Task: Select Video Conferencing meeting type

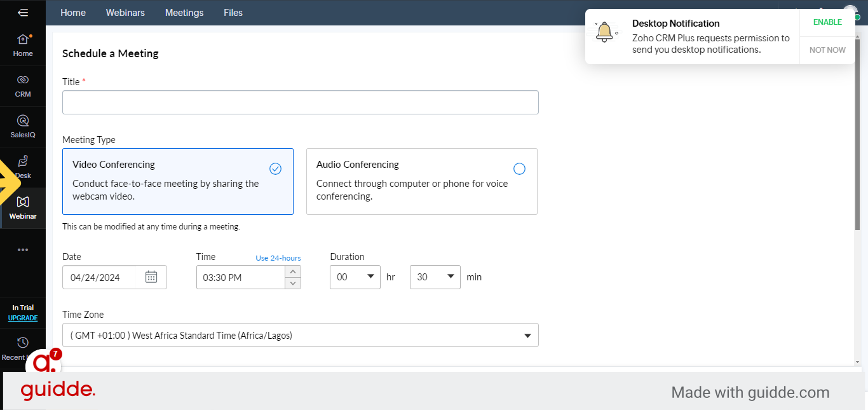Action: [178, 181]
